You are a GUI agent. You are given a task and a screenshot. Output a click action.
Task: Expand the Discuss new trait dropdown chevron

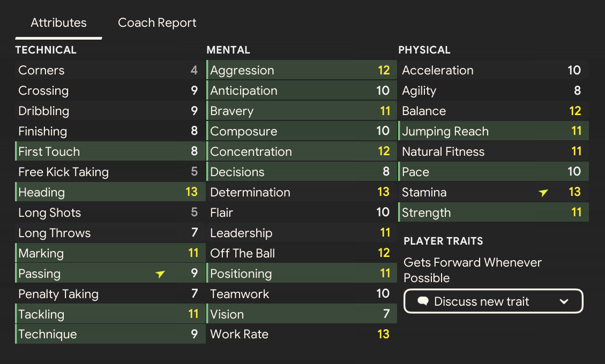point(564,301)
